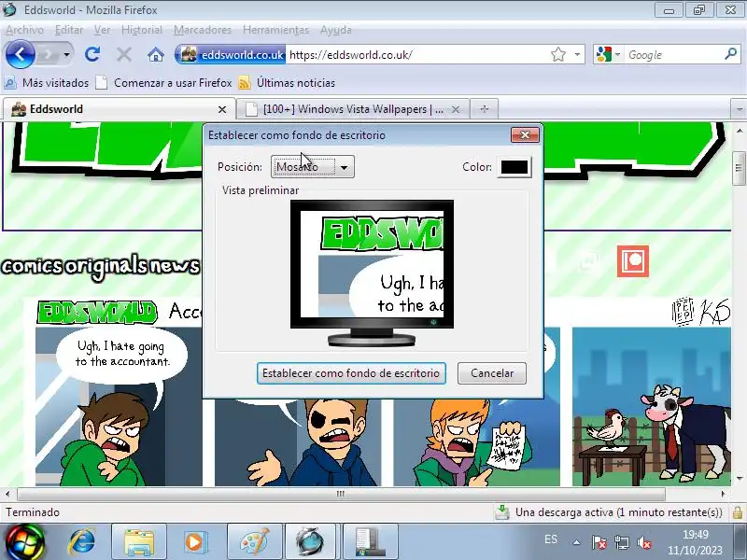Image resolution: width=747 pixels, height=560 pixels.
Task: Launch Internet Explorer from taskbar
Action: click(82, 542)
